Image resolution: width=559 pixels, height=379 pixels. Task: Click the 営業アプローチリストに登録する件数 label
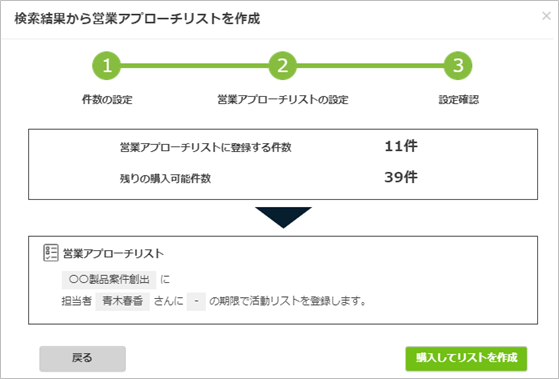[x=206, y=147]
